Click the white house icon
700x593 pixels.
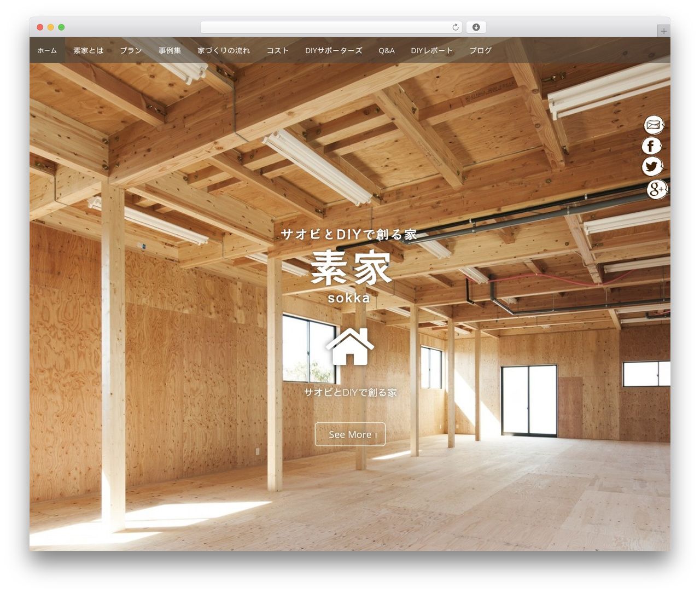[x=350, y=346]
